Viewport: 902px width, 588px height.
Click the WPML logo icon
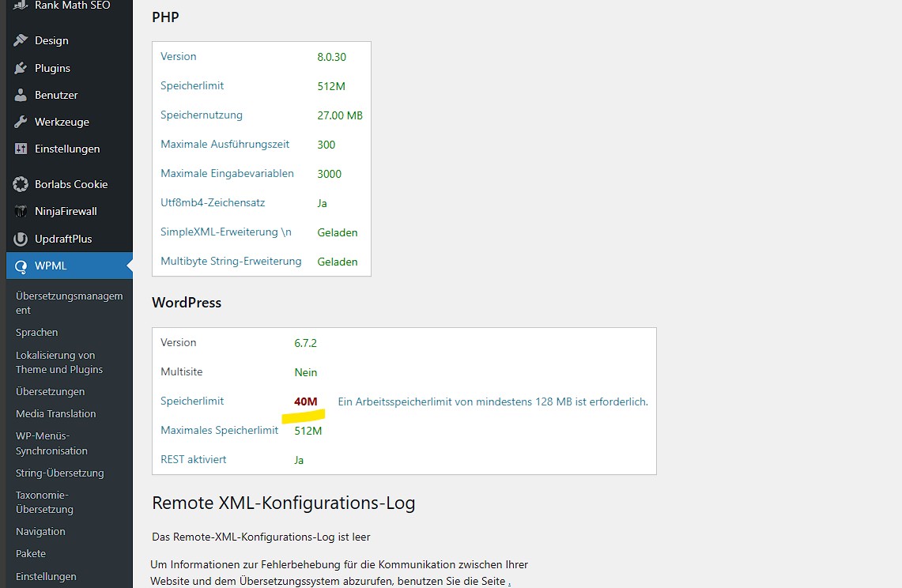(x=21, y=266)
